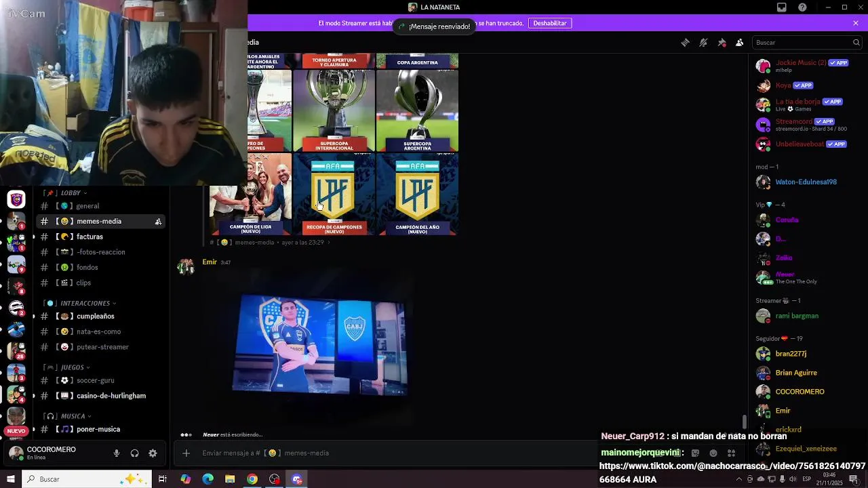Screen dimensions: 868x488
Task: Click Deshabilitar in the Streamer mode banner
Action: (550, 23)
